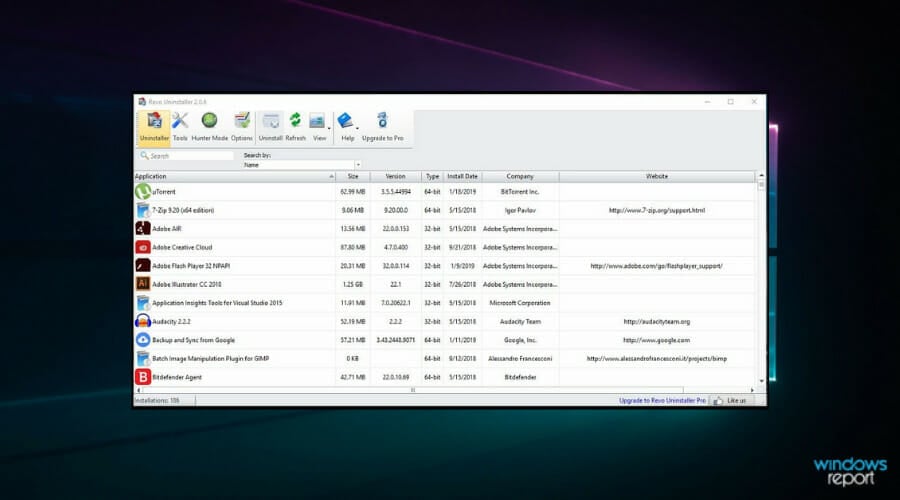Select the Backup and Sync from Google icon
This screenshot has width=900, height=500.
pyautogui.click(x=143, y=340)
